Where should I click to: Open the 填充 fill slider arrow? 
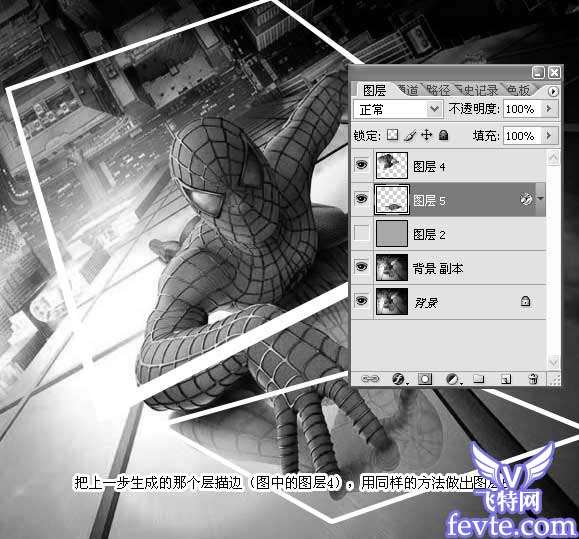click(x=549, y=135)
